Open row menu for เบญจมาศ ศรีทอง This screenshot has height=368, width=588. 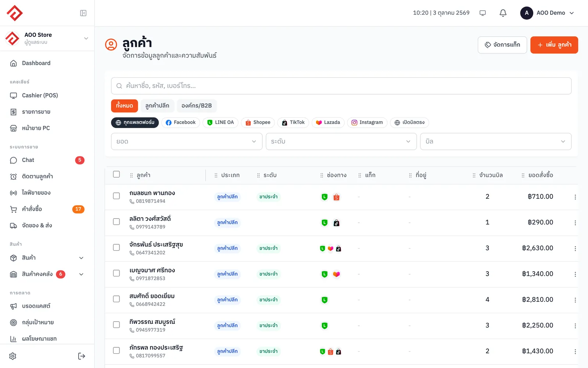point(575,275)
